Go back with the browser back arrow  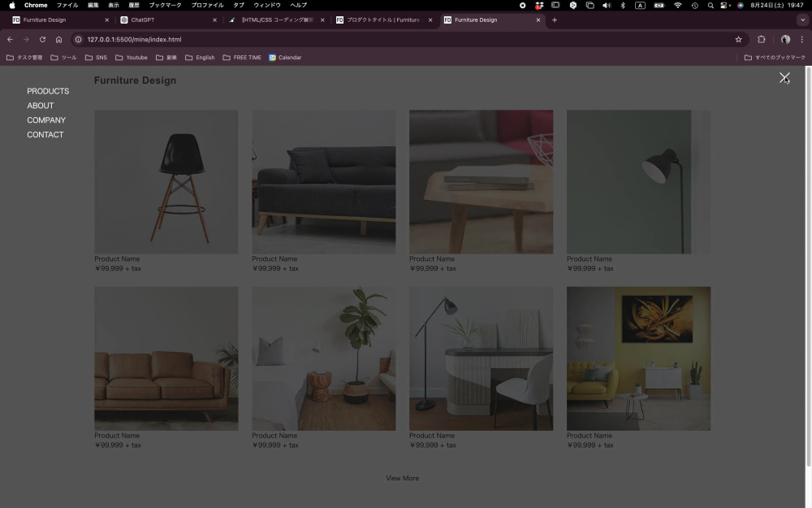[10, 39]
